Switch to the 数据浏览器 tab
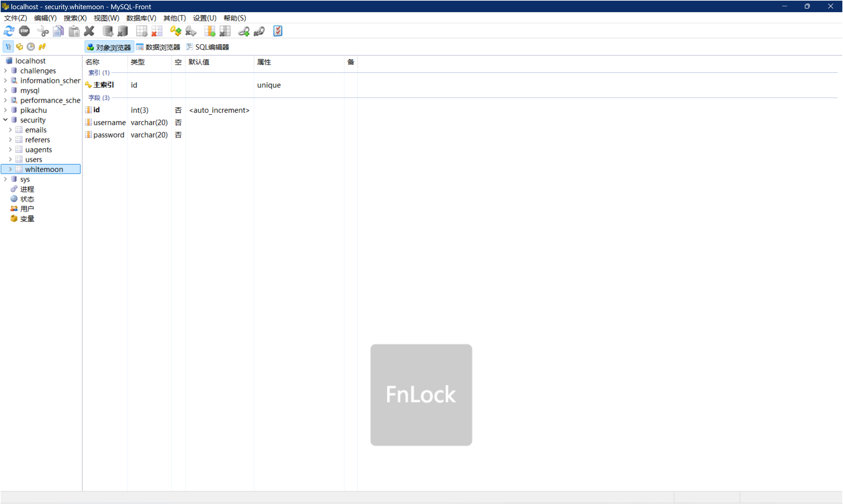This screenshot has width=843, height=504. click(x=158, y=47)
